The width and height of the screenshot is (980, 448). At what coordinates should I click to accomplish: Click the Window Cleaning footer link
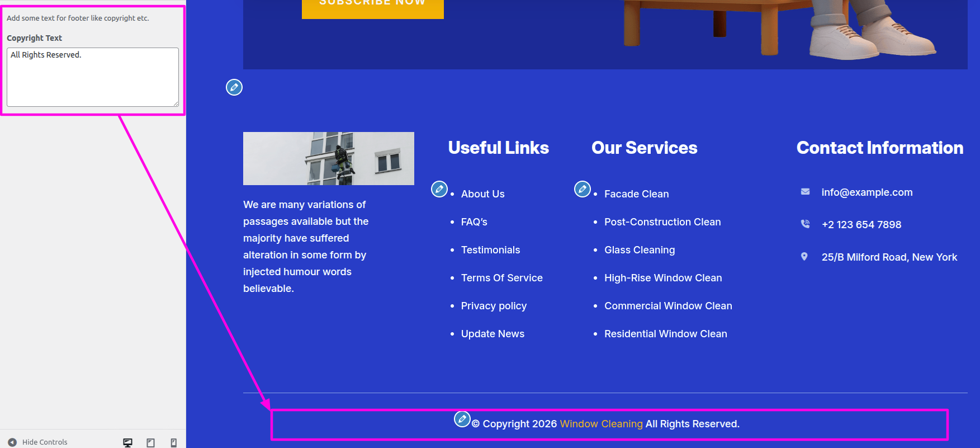[601, 424]
